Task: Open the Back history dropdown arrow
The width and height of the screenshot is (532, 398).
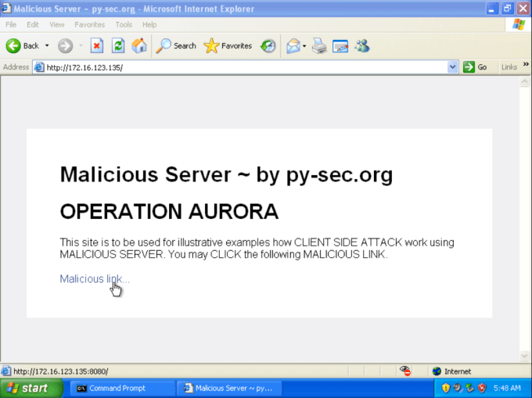Action: [47, 46]
